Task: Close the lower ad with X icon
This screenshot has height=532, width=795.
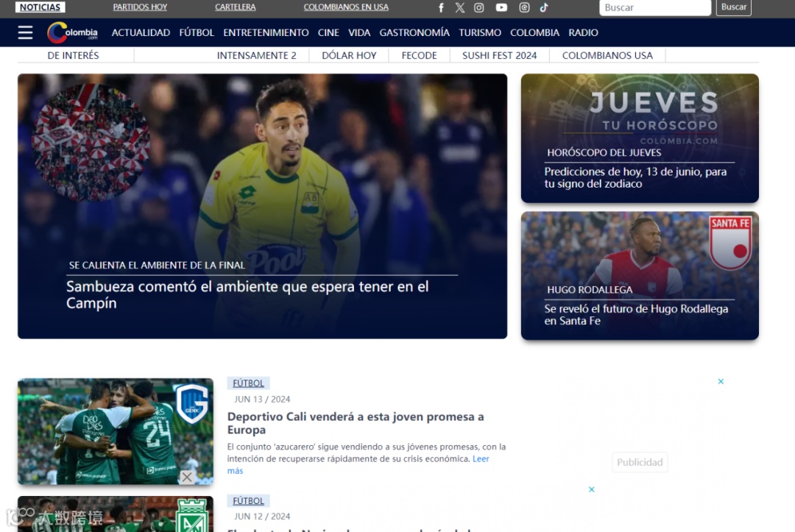Action: coord(591,489)
